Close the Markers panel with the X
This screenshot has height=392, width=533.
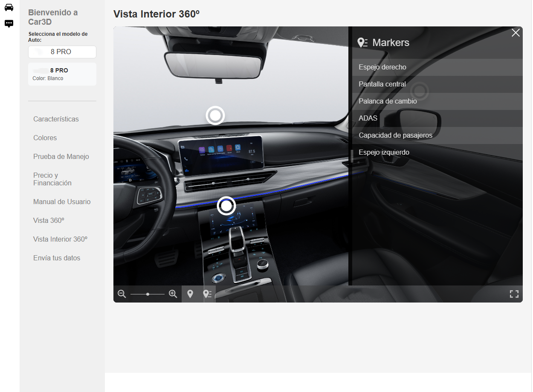tap(516, 33)
